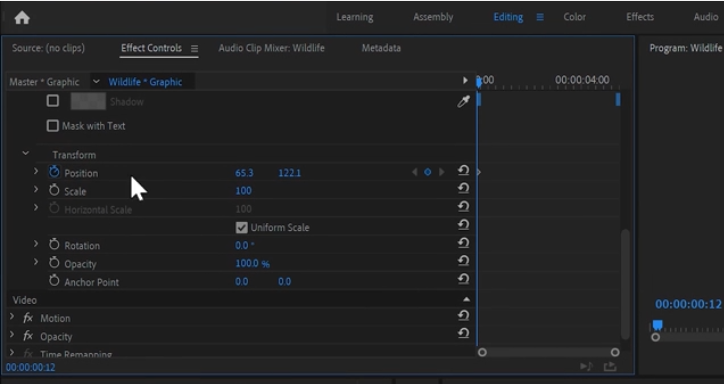Toggle Rotation animation stopwatch

click(x=54, y=245)
